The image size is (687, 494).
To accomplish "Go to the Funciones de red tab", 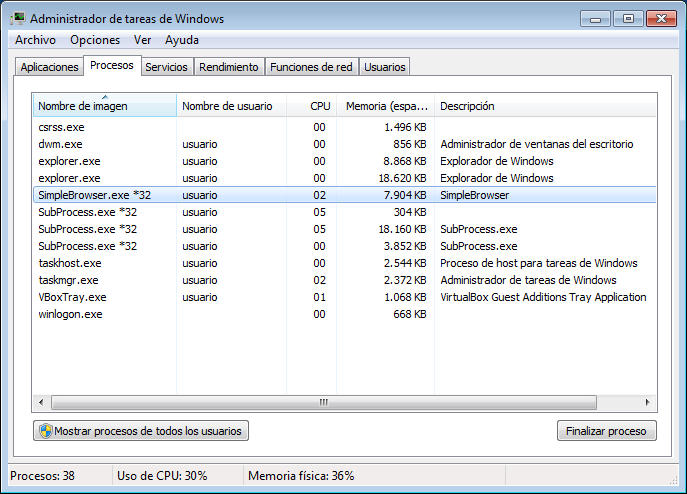I will [312, 67].
